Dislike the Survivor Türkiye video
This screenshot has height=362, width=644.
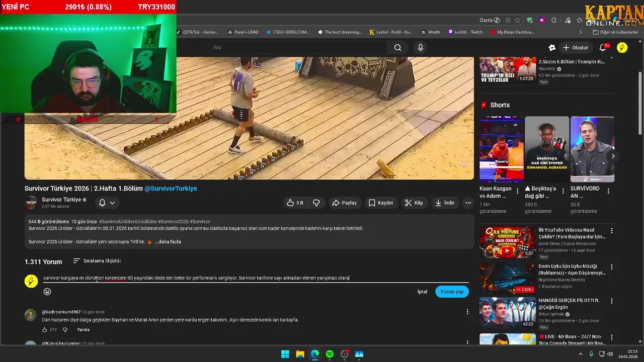click(316, 203)
